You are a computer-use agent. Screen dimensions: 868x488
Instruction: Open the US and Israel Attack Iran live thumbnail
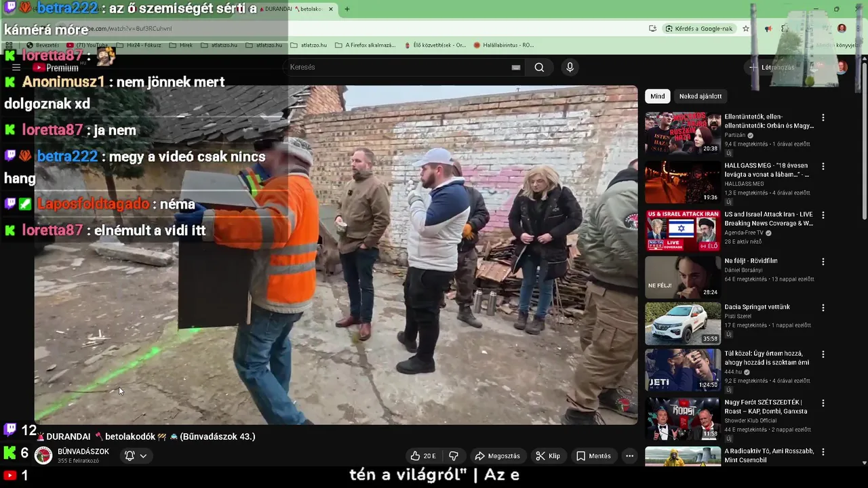[683, 231]
